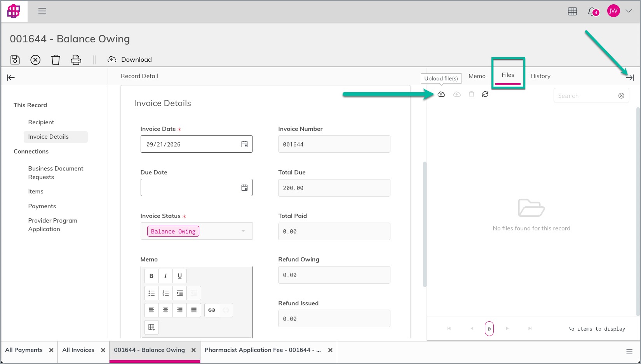Switch to the Memo tab

coord(477,76)
